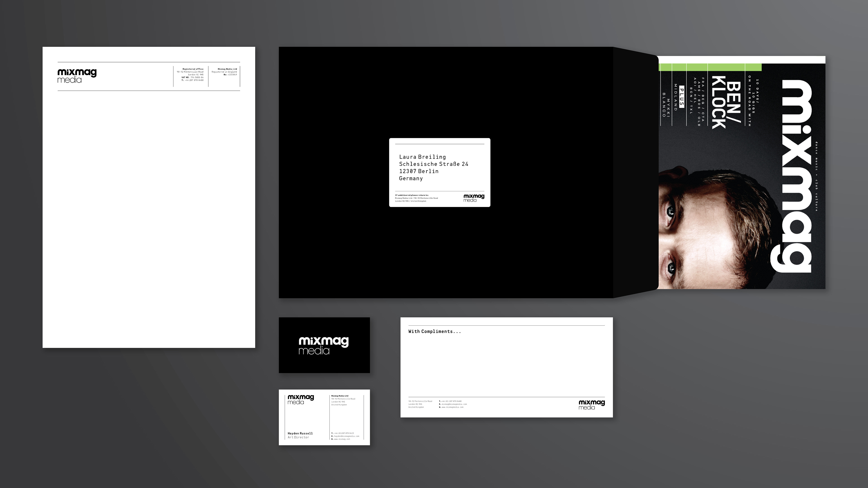
Task: Click 'T. +44 (0)207 078 8415' on the business card
Action: pyautogui.click(x=343, y=433)
